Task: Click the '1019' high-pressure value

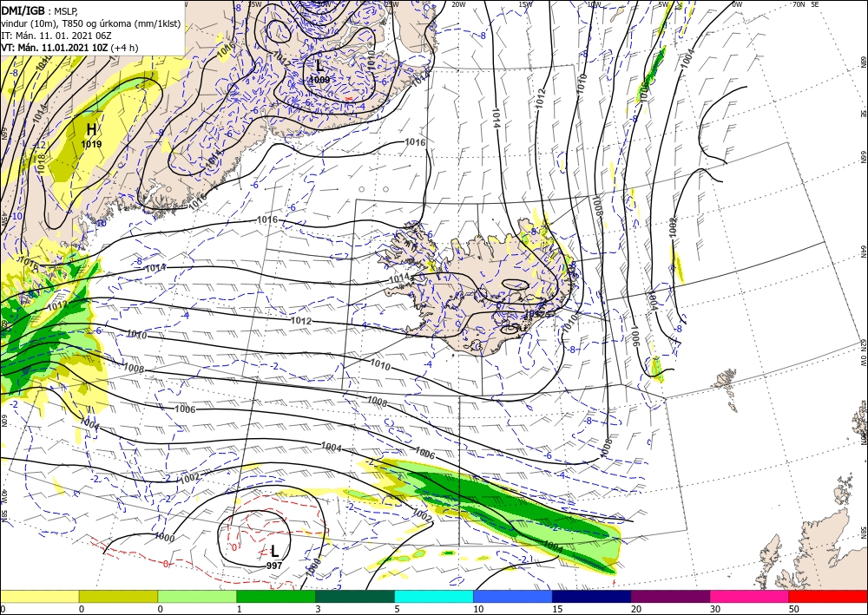Action: tap(91, 144)
